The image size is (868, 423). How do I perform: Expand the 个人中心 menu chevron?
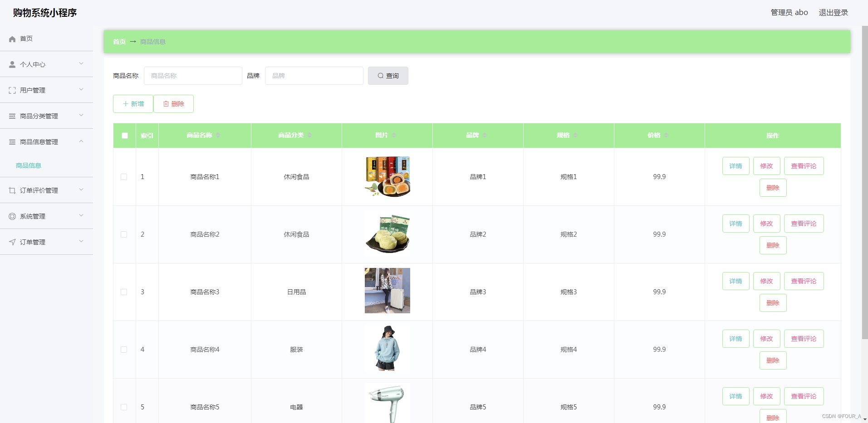pyautogui.click(x=81, y=63)
